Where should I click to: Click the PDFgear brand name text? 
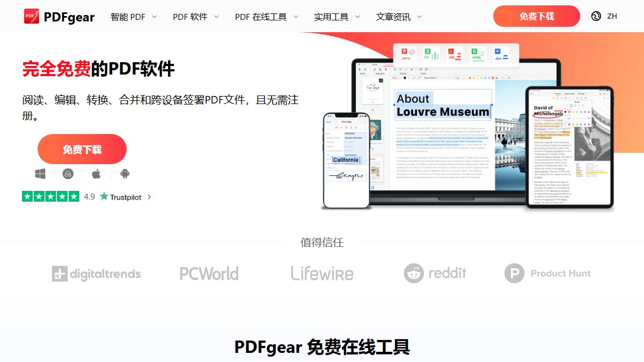69,17
